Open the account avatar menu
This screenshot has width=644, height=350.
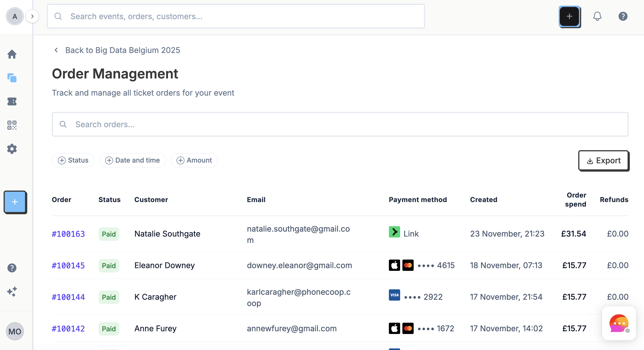(x=15, y=16)
